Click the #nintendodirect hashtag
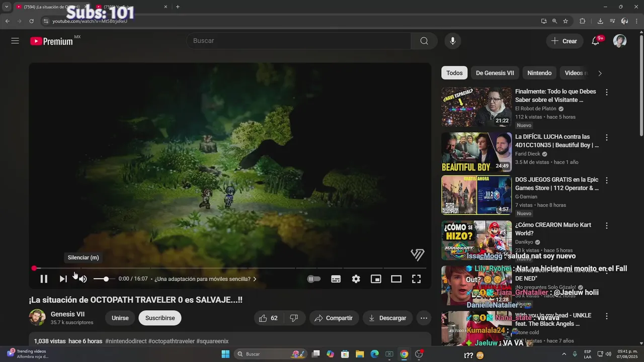This screenshot has width=644, height=362. 126,341
